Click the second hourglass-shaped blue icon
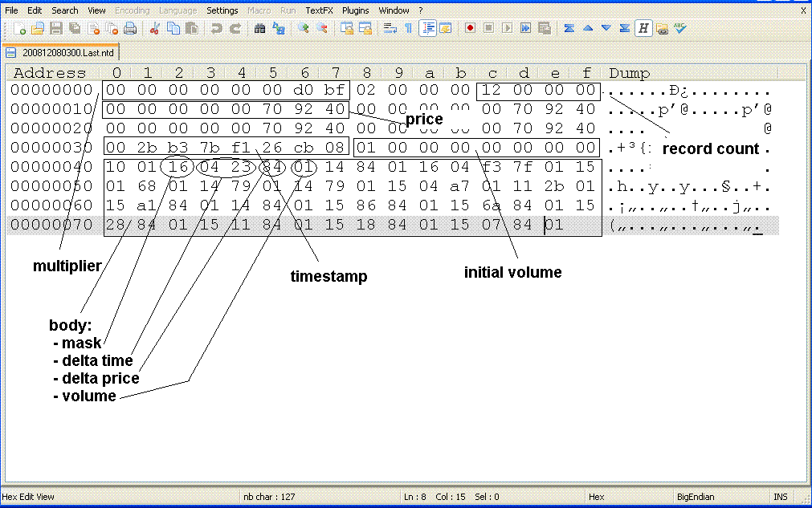Image resolution: width=812 pixels, height=508 pixels. (625, 28)
